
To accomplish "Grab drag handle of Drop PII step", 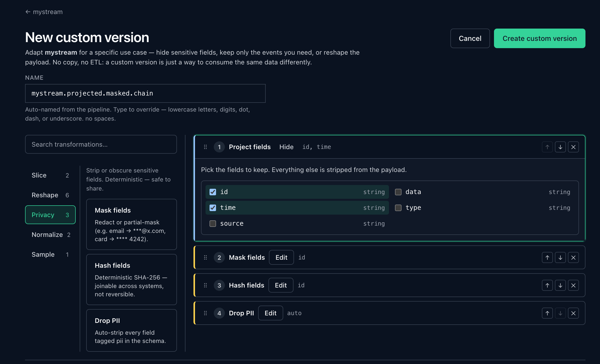I will (x=206, y=313).
